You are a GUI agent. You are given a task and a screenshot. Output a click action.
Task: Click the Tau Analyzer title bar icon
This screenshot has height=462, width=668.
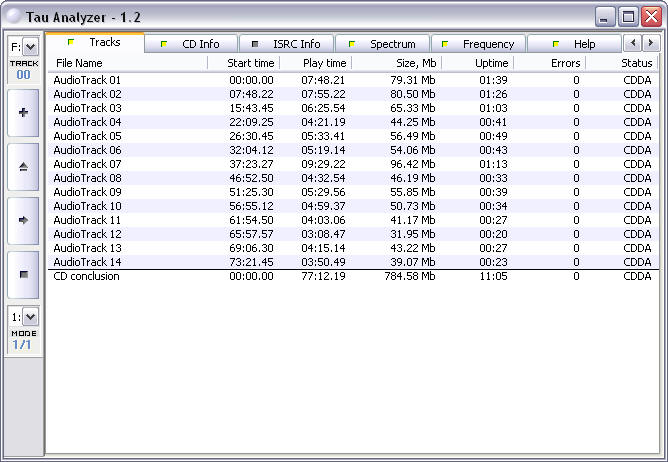14,17
